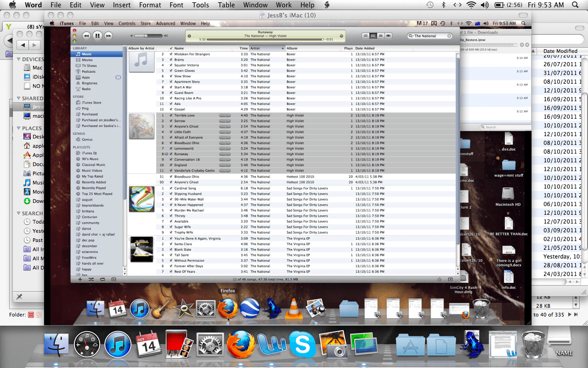Open Apps in the iTunes sidebar
The image size is (588, 368).
pyautogui.click(x=96, y=77)
